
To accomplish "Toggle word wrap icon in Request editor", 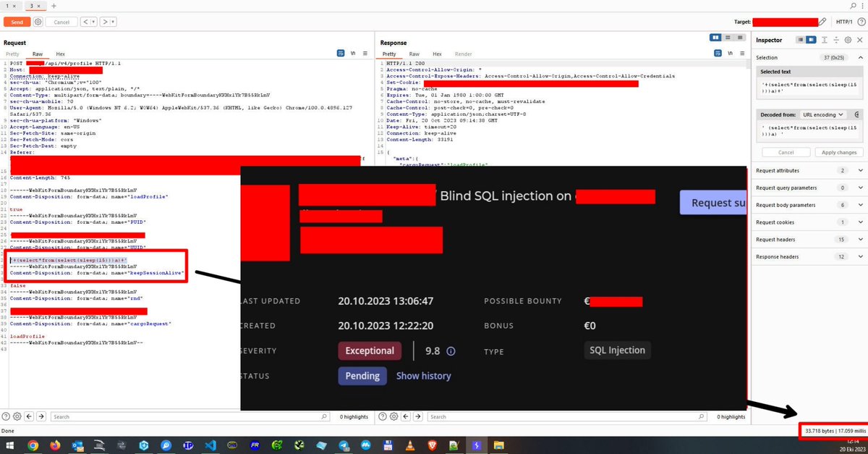I will tap(341, 54).
